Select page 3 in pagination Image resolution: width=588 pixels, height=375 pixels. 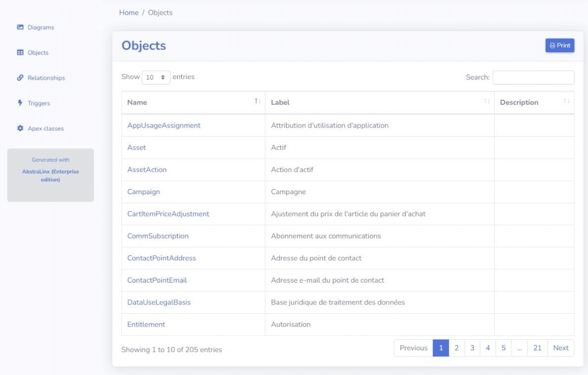pyautogui.click(x=472, y=348)
